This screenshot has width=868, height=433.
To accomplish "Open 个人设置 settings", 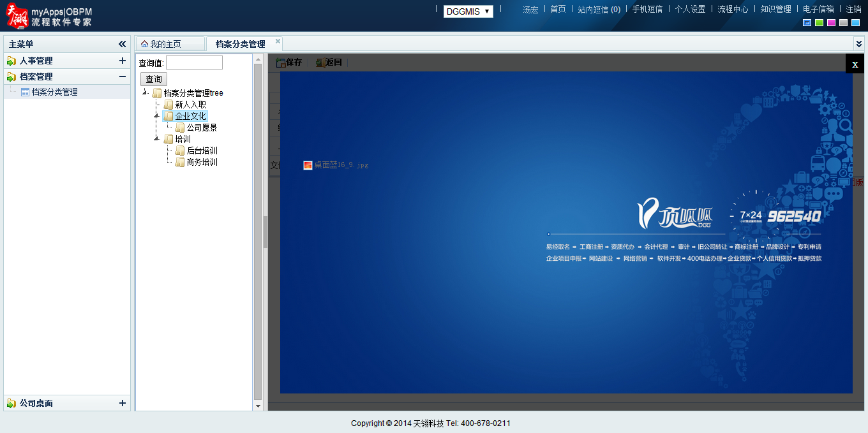I will (x=690, y=10).
